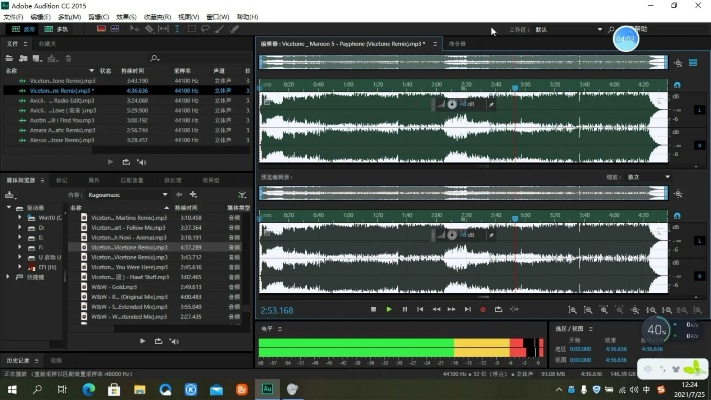Switch to the 混音器 tab

457,44
